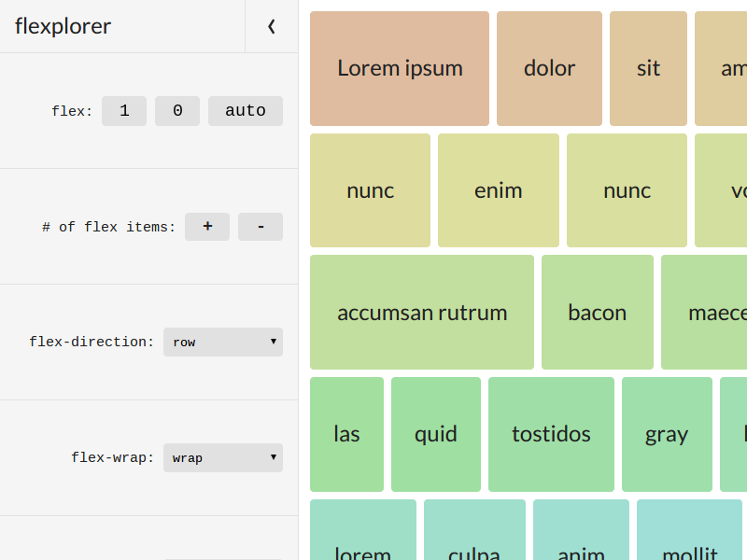Screen dimensions: 747x560
Task: Click the gray flex item
Action: click(666, 434)
